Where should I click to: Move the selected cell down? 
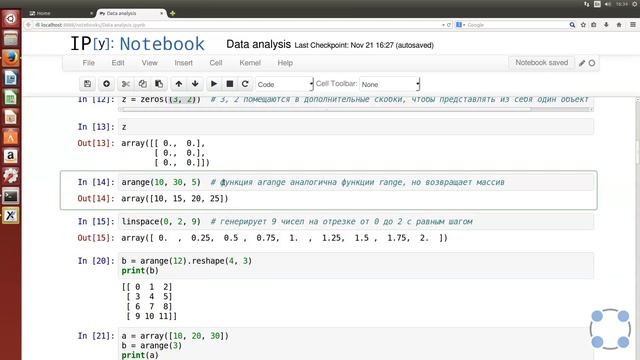pos(195,84)
